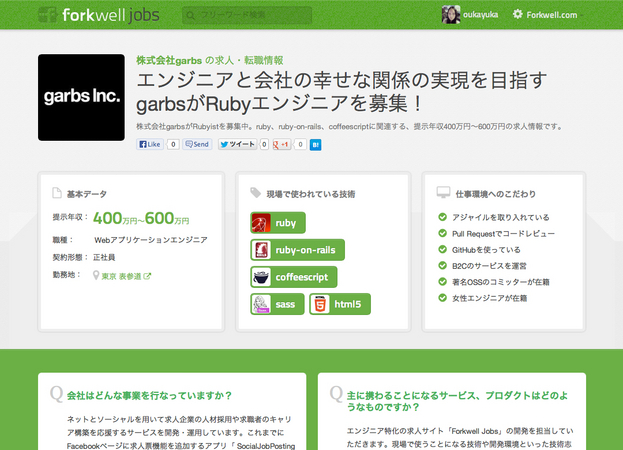This screenshot has height=450, width=623.
Task: Click the forkwell jobs logo
Action: coord(99,15)
